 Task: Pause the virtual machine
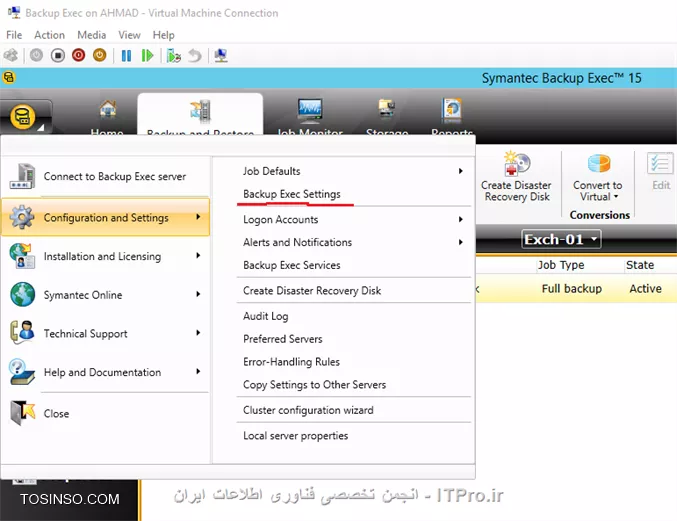tap(126, 55)
